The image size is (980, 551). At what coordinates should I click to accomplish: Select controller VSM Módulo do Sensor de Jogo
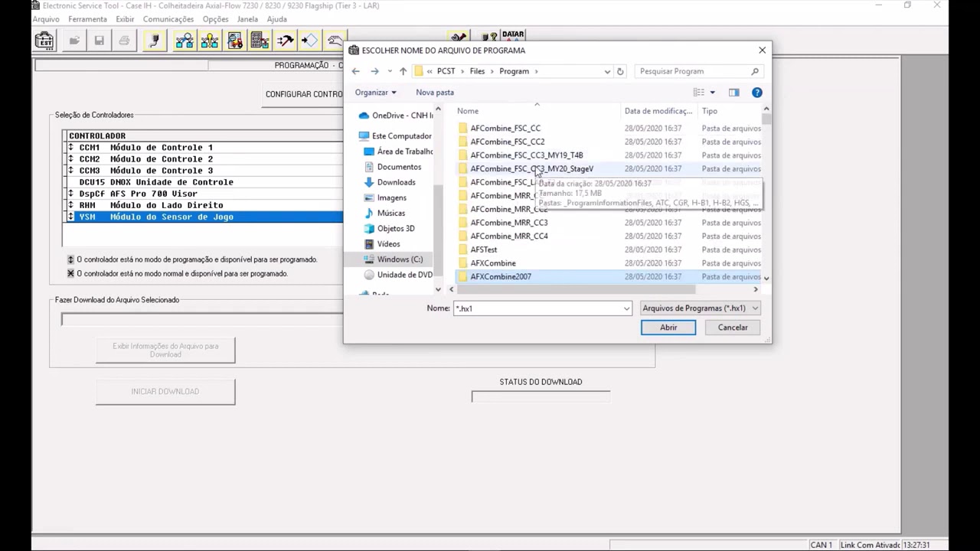tap(203, 217)
